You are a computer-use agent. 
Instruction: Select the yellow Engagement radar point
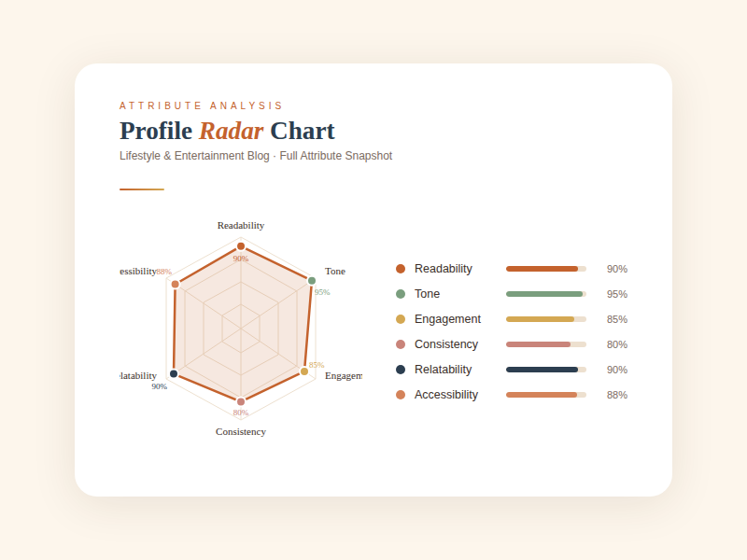[304, 371]
